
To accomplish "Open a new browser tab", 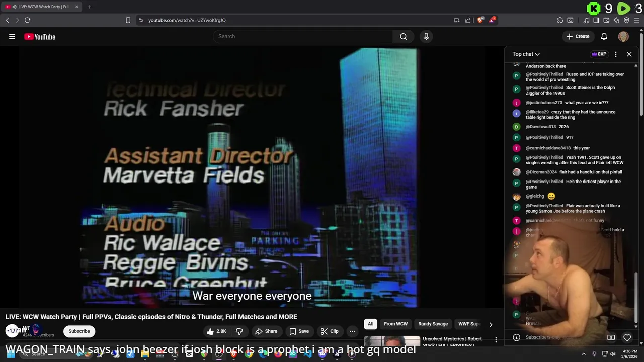I will (x=89, y=7).
